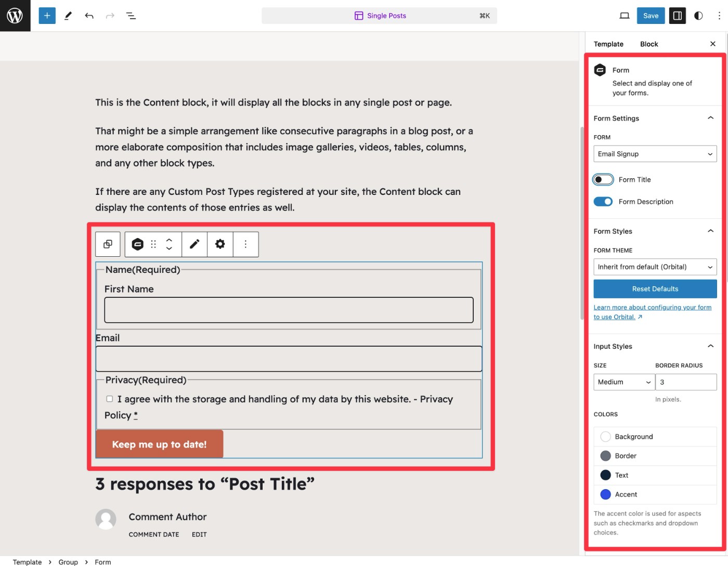Viewport: 728px width, 566px height.
Task: Collapse the Form Settings section
Action: (655, 119)
